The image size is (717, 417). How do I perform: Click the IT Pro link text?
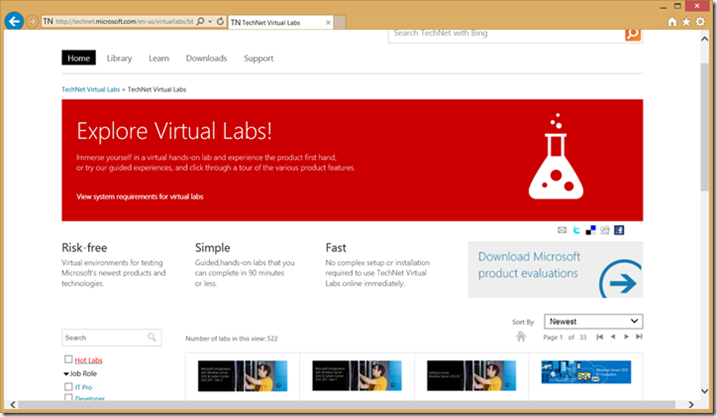pos(83,387)
